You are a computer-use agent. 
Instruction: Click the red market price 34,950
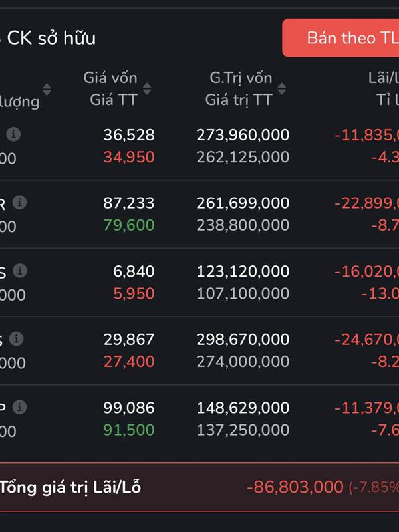coord(128,158)
